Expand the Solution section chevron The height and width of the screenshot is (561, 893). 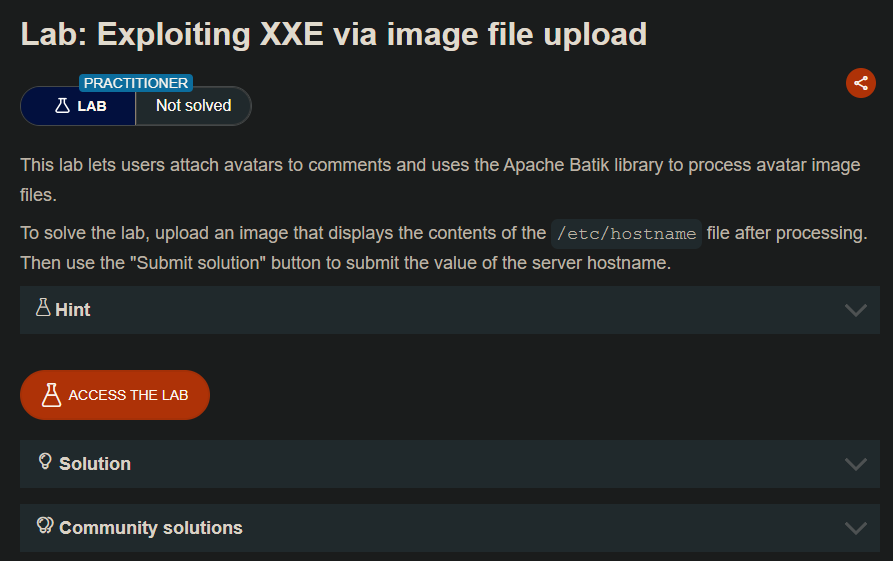click(855, 464)
